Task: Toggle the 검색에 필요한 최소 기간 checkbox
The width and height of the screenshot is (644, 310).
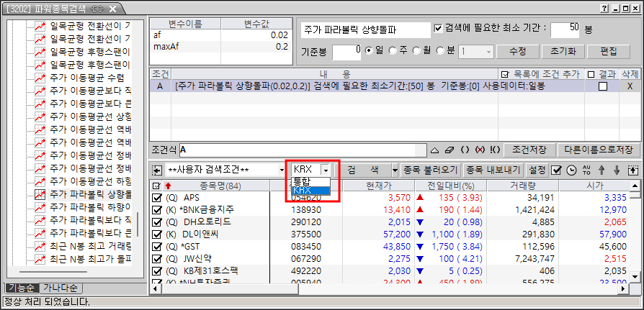Action: click(x=438, y=28)
